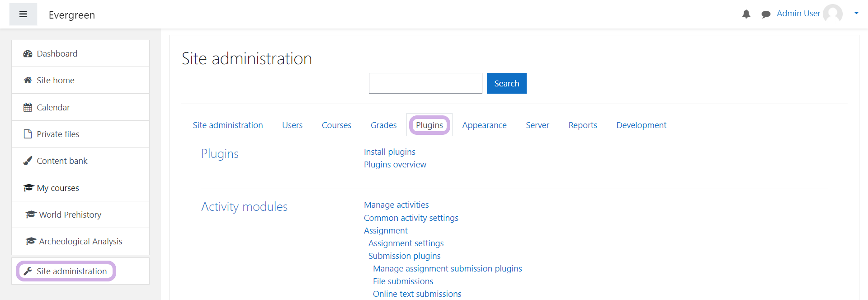Screen dimensions: 868x300
Task: Click the Site home house icon
Action: coord(28,81)
